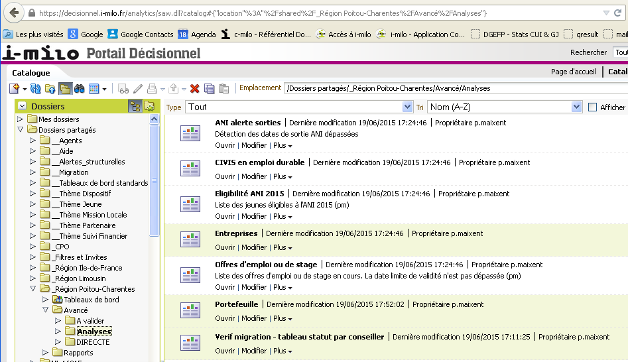Click Ouvrir for Offres d'emploi ou de stage
The image size is (628, 364).
tap(225, 287)
